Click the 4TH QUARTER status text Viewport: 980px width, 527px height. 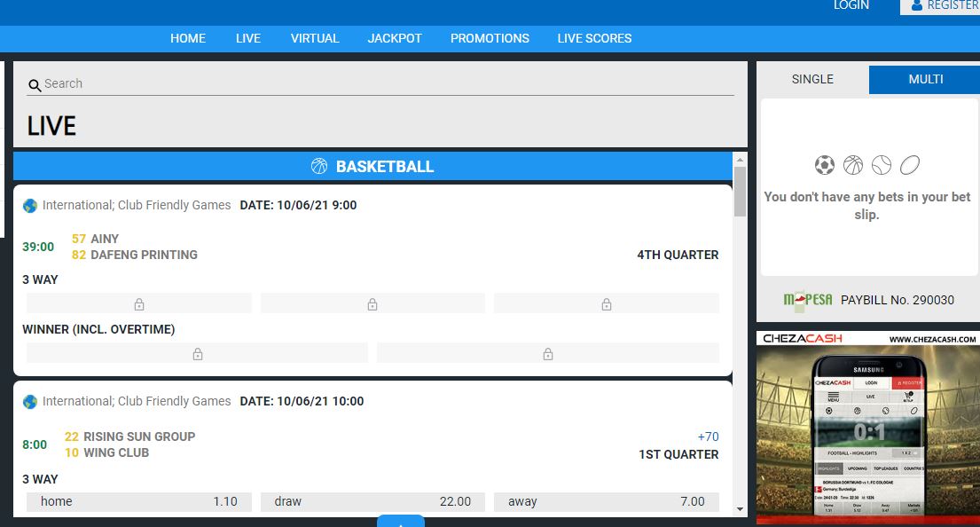pos(678,255)
